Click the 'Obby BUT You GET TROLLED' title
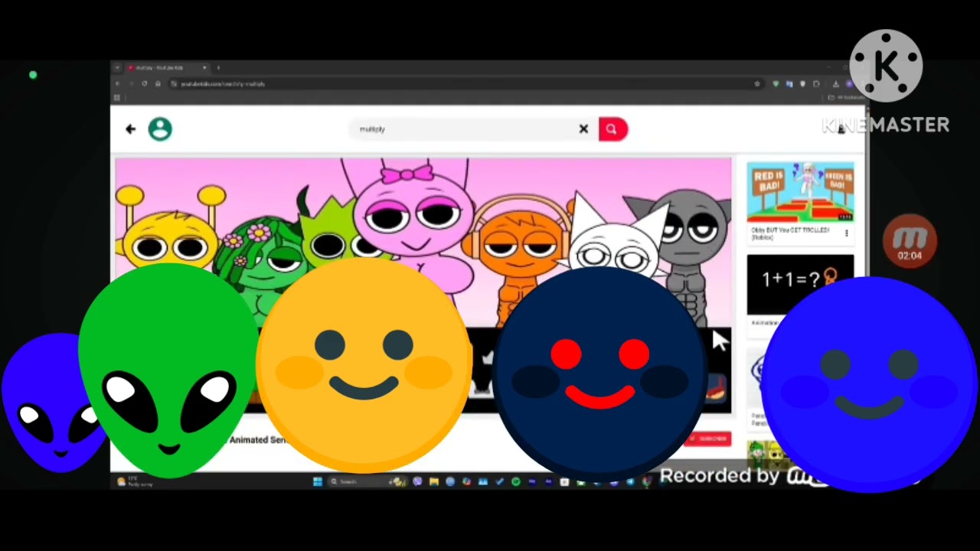The height and width of the screenshot is (551, 980). 791,233
